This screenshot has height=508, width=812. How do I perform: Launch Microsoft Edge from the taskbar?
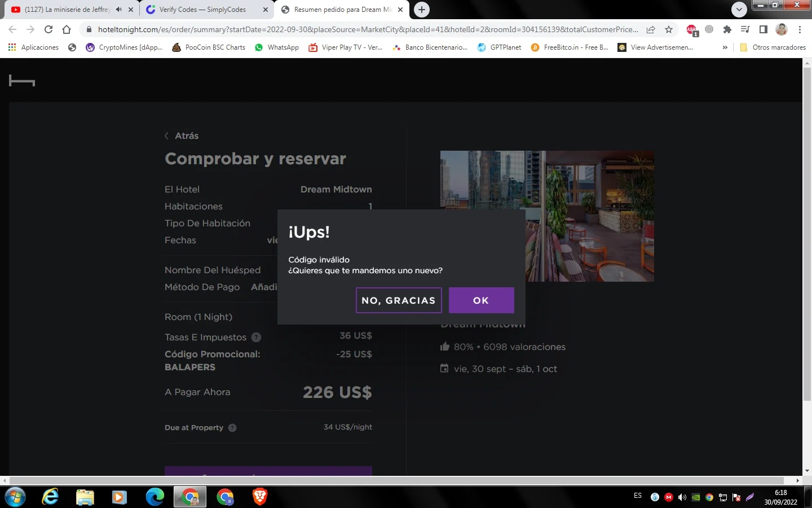click(155, 497)
